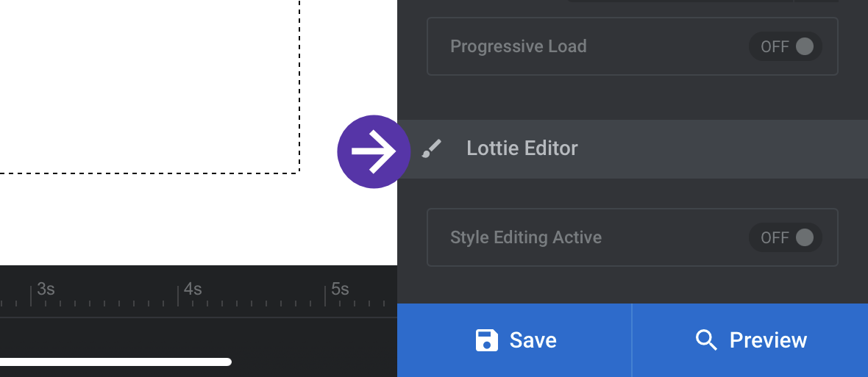Click the OFF text on Progressive Load
868x377 pixels.
coord(775,46)
